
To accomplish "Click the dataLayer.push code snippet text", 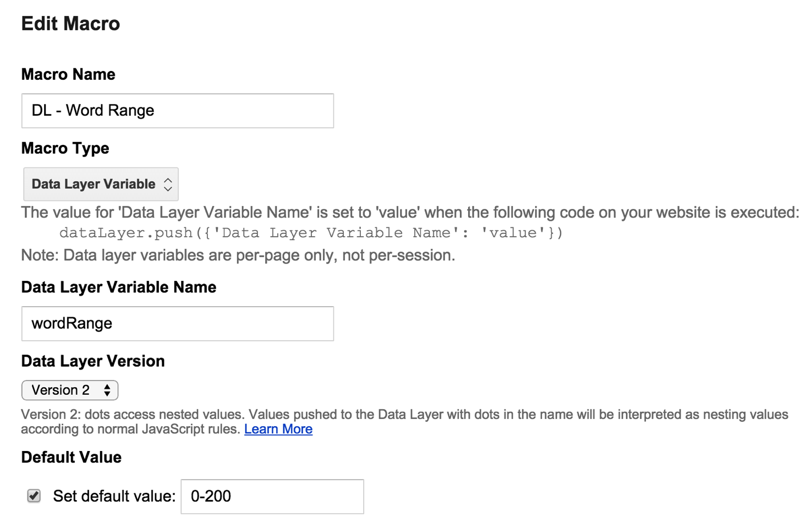I will tap(311, 232).
